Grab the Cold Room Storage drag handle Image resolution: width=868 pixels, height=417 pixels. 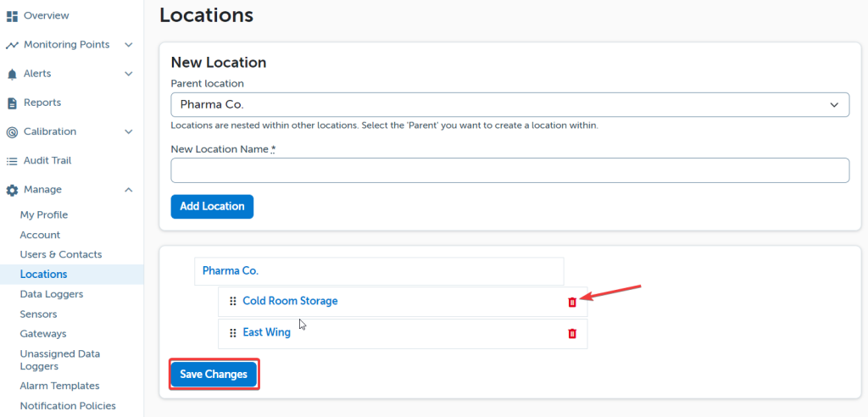click(233, 302)
